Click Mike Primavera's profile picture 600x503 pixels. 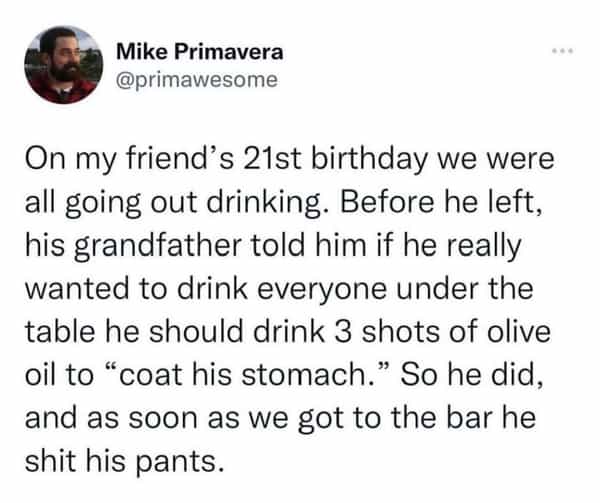(62, 64)
